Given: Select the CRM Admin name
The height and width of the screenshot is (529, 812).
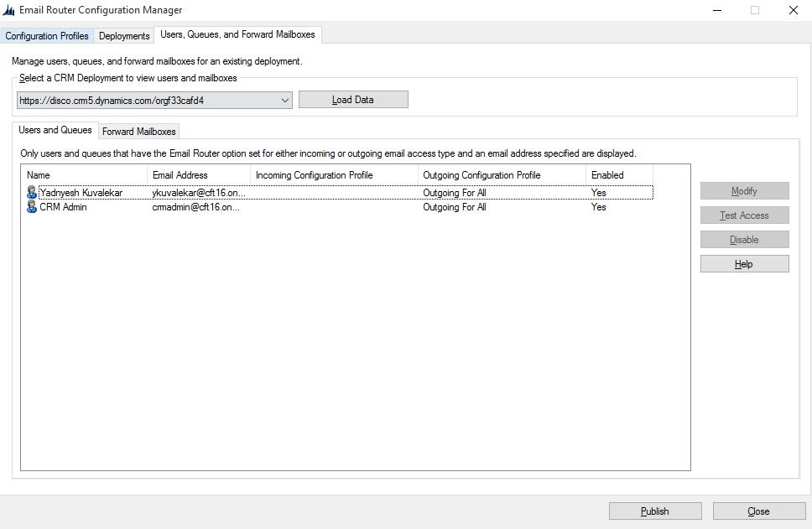Looking at the screenshot, I should [63, 207].
